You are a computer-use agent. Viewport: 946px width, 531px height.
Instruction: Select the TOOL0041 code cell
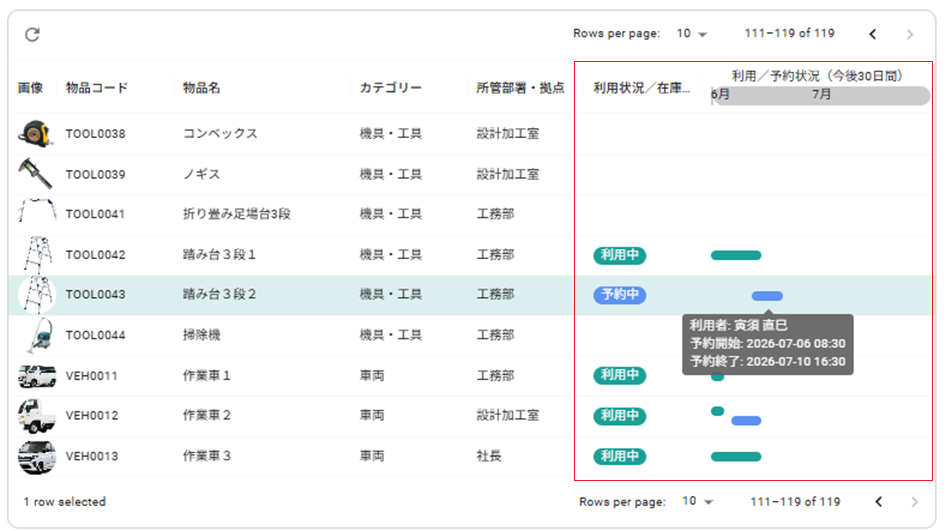(95, 214)
